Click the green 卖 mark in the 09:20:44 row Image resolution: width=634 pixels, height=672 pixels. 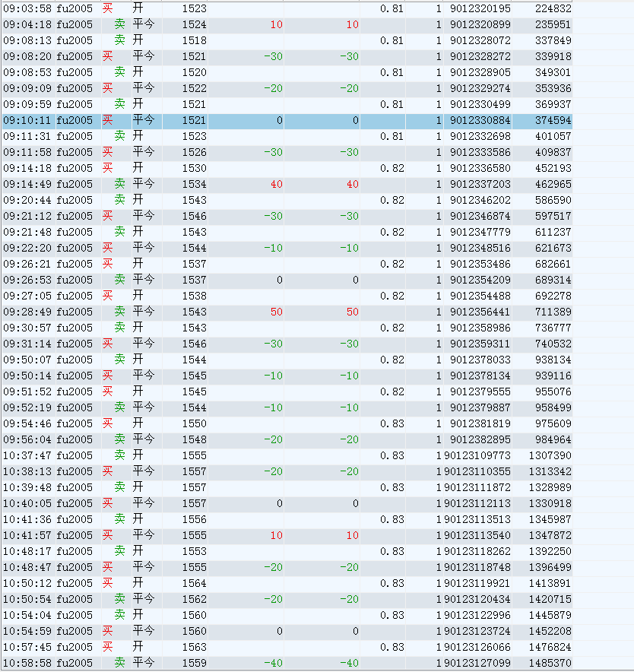[x=119, y=200]
